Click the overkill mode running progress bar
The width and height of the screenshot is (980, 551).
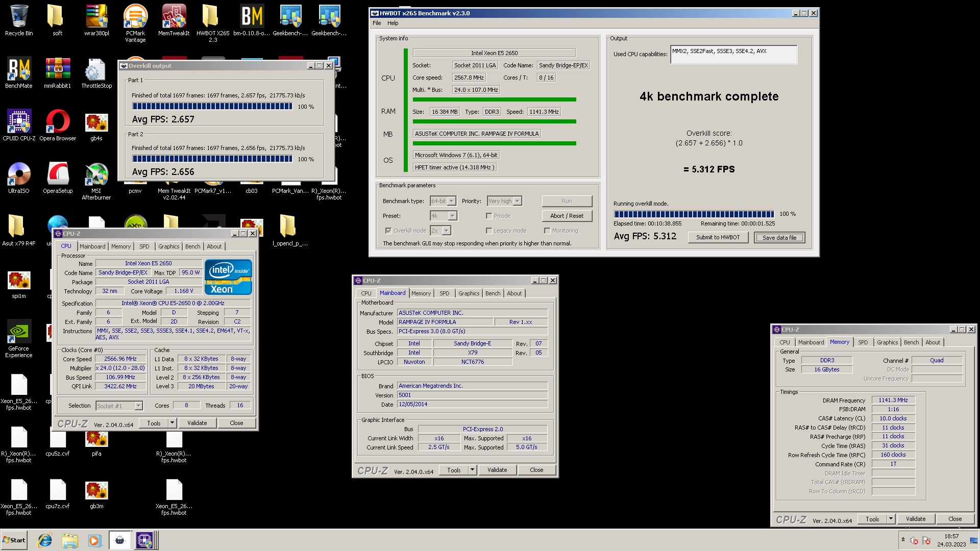(x=694, y=214)
